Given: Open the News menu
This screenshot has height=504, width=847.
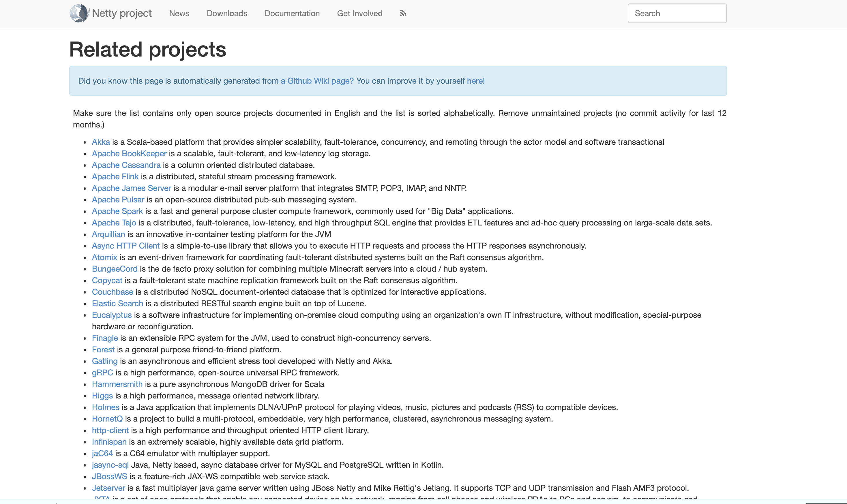Looking at the screenshot, I should pyautogui.click(x=179, y=13).
